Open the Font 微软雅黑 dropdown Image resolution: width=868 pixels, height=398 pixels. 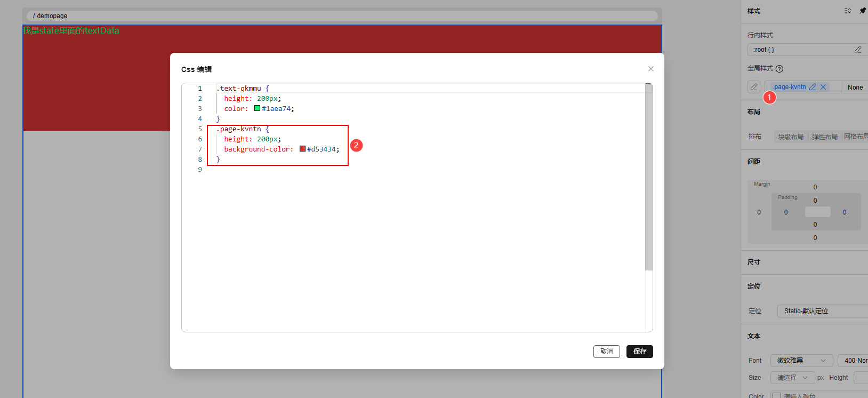click(x=801, y=361)
